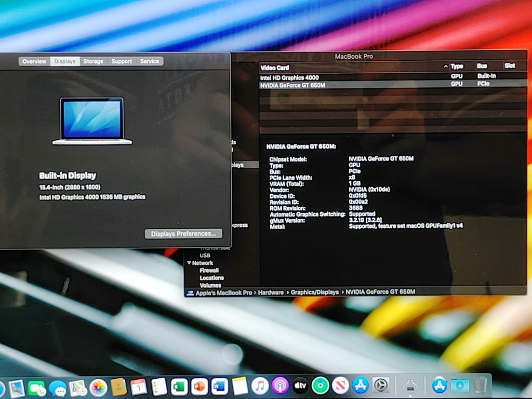Open the Downloads folder in the Dock
The image size is (532, 399).
coord(460,385)
